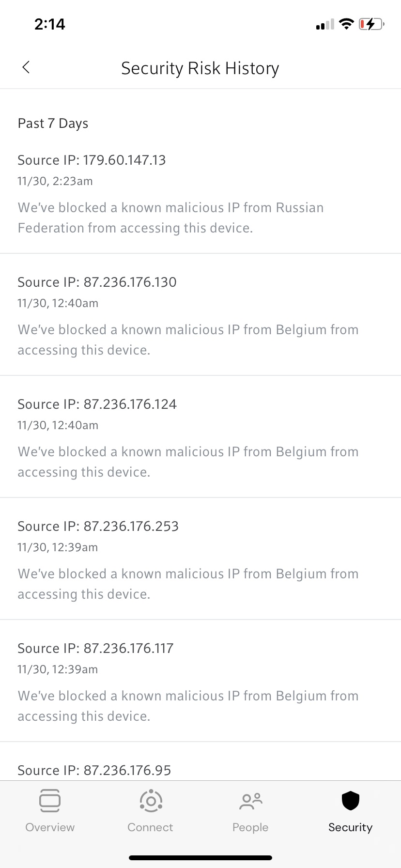
Task: Select the Security tab label
Action: [x=350, y=827]
